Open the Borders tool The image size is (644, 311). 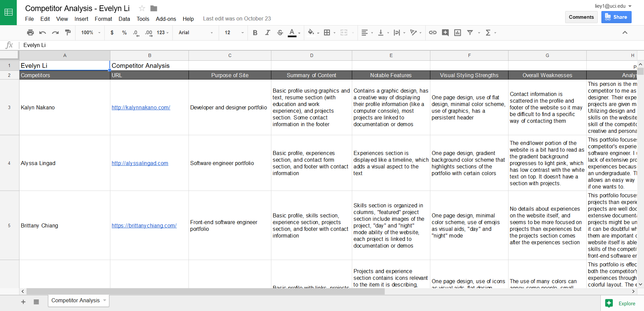[x=327, y=33]
